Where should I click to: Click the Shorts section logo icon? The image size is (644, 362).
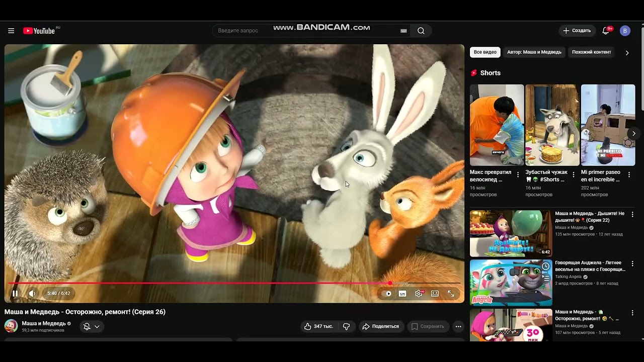(x=473, y=73)
